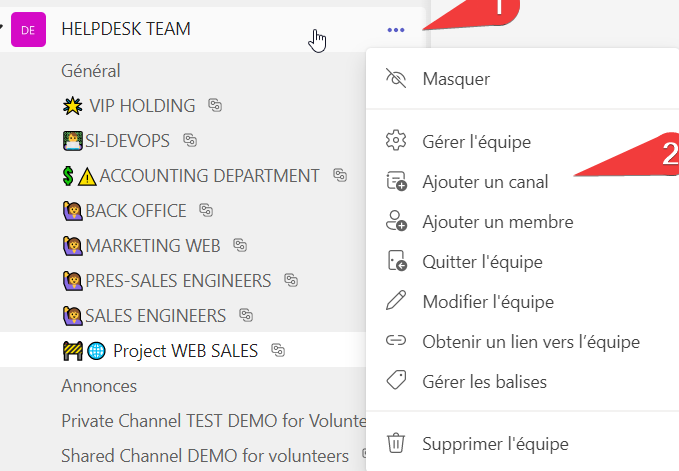The height and width of the screenshot is (471, 679).
Task: Select Ajouter un canal menu entry
Action: [x=485, y=182]
